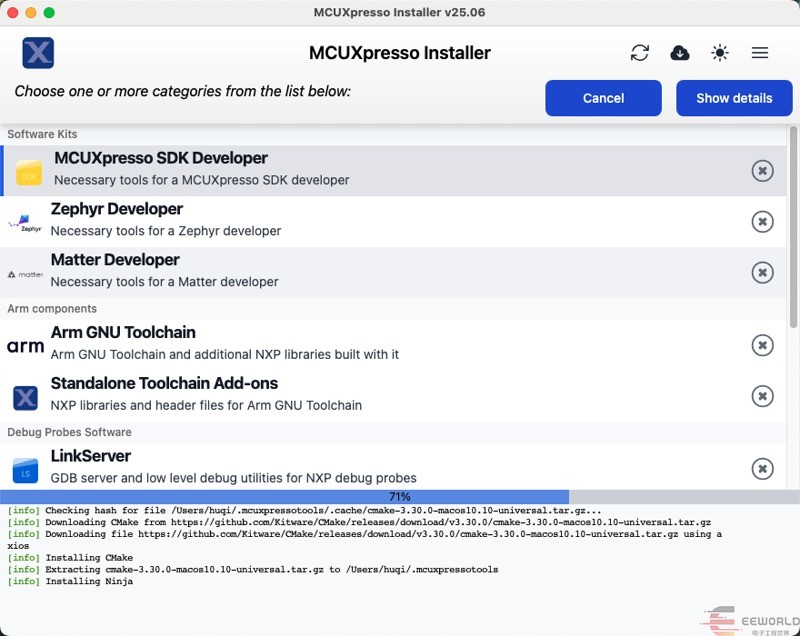800x636 pixels.
Task: Click the 71% installation progress bar
Action: [400, 497]
